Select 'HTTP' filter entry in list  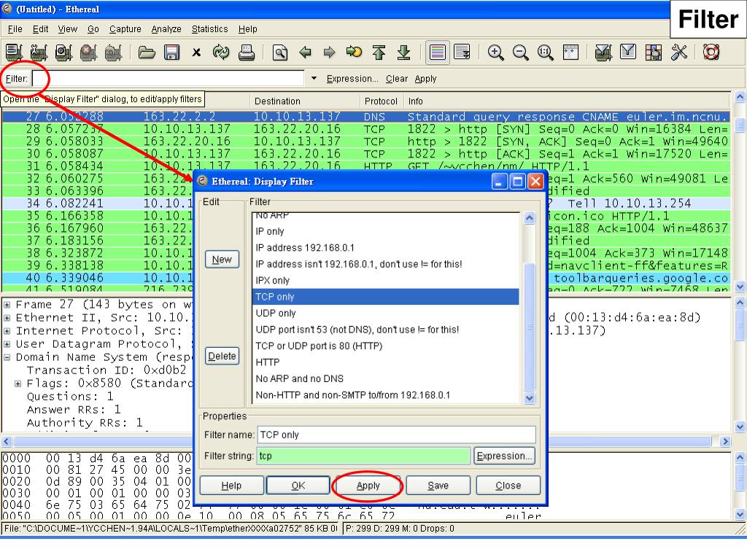(385, 362)
